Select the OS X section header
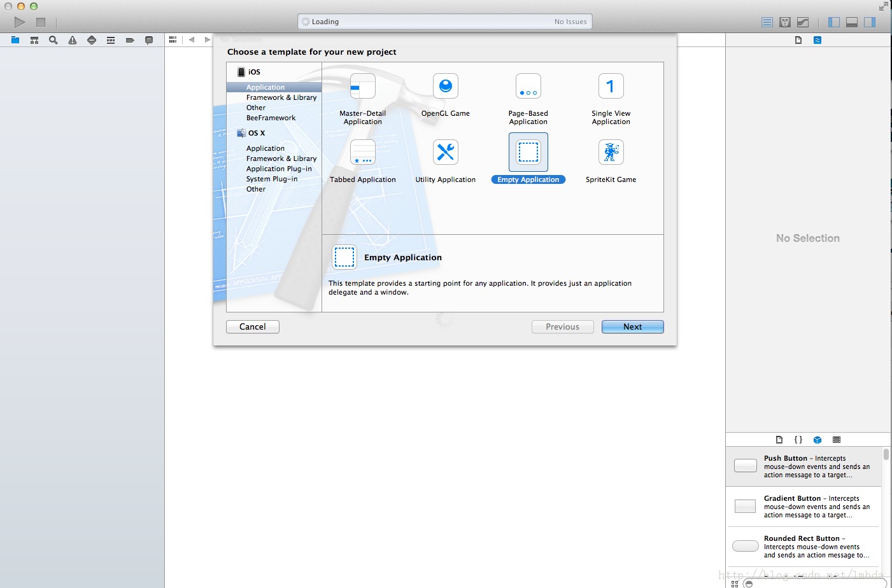Image resolution: width=892 pixels, height=588 pixels. pyautogui.click(x=257, y=133)
